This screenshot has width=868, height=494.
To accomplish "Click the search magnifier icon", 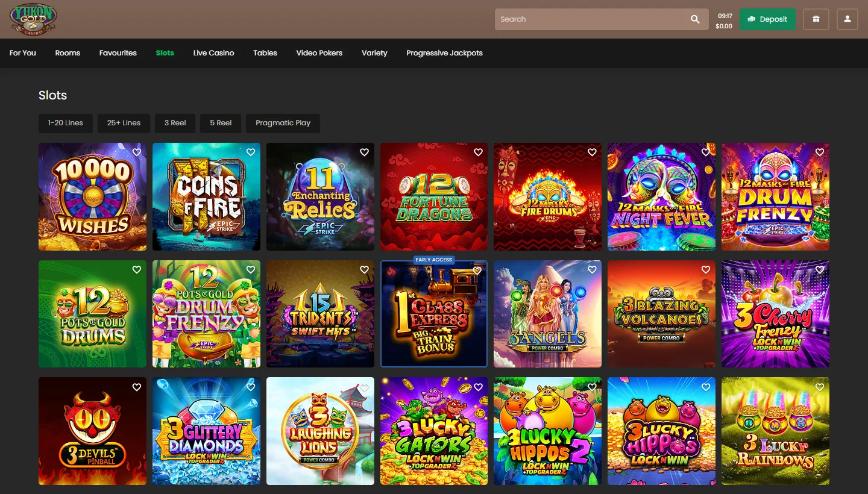I will coord(695,19).
